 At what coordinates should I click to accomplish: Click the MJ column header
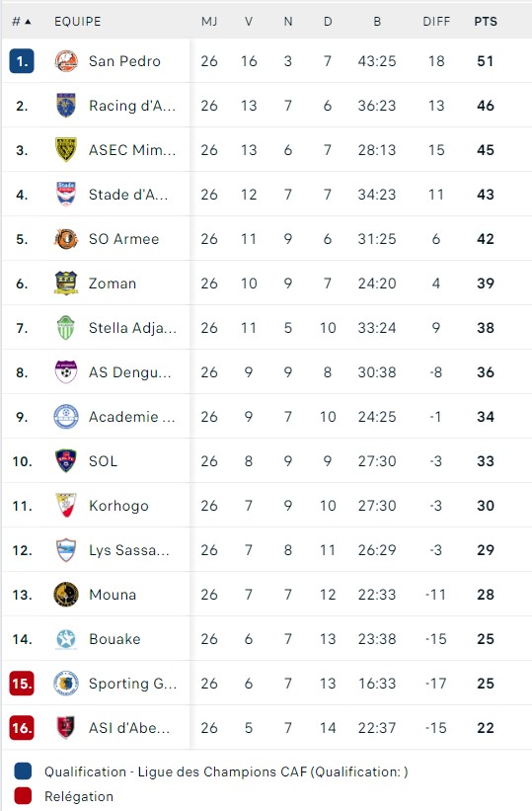(209, 21)
